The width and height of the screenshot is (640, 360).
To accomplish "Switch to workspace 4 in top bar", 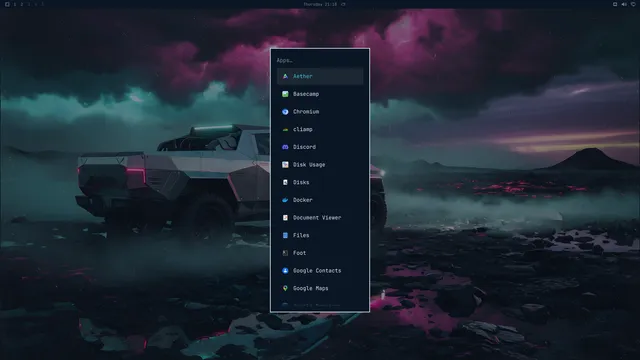I will tap(36, 4).
